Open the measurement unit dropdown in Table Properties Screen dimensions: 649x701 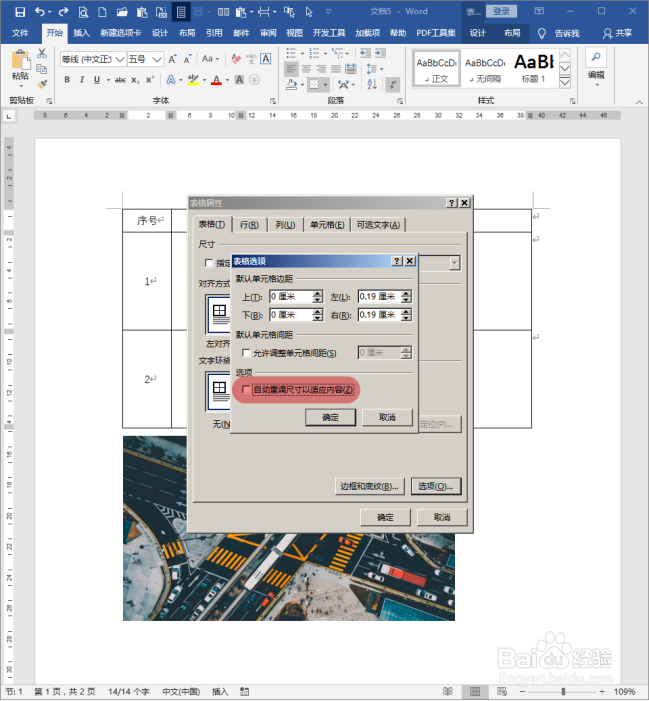(x=454, y=263)
